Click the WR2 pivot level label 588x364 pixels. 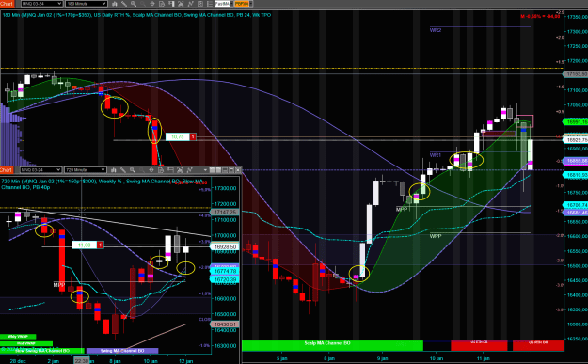pos(436,30)
